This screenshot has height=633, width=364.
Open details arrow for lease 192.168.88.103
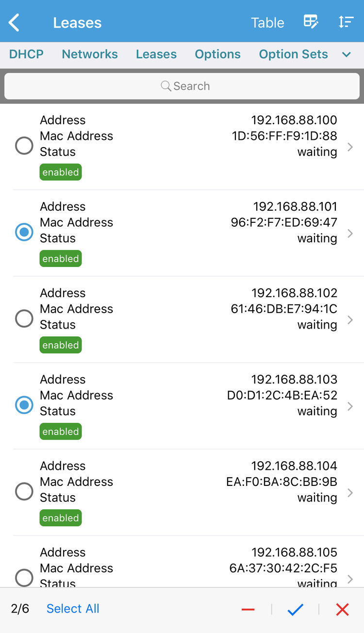click(x=350, y=406)
